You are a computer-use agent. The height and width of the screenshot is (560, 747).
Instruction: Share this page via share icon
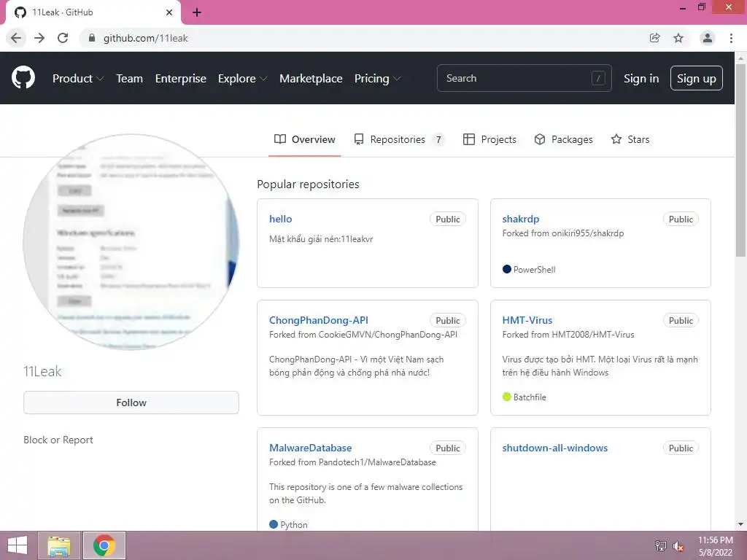[655, 38]
